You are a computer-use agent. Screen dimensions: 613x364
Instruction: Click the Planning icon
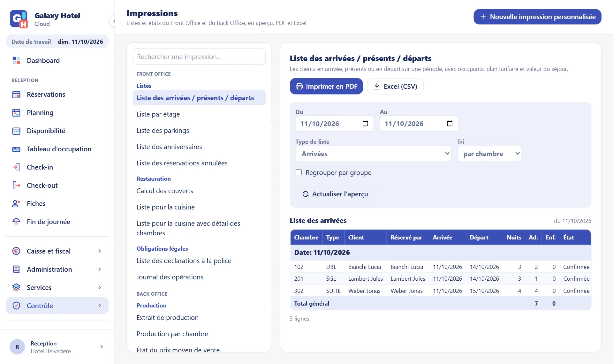point(16,113)
